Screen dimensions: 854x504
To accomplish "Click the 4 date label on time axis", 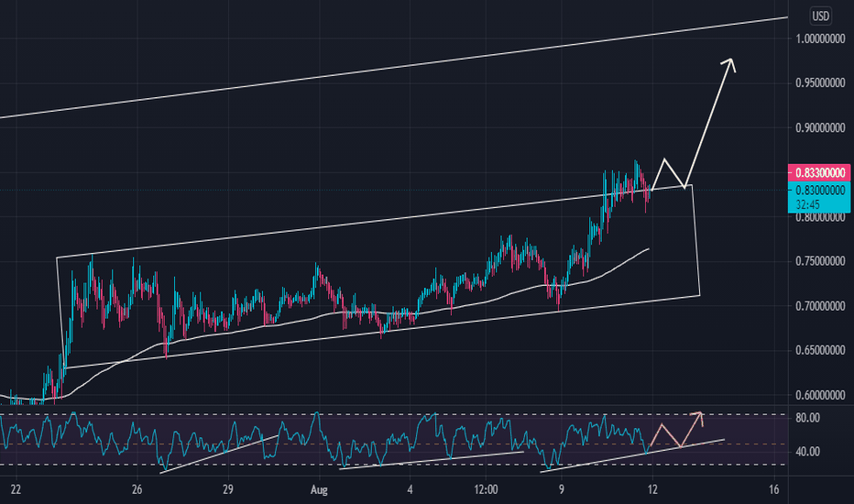I will pos(411,489).
